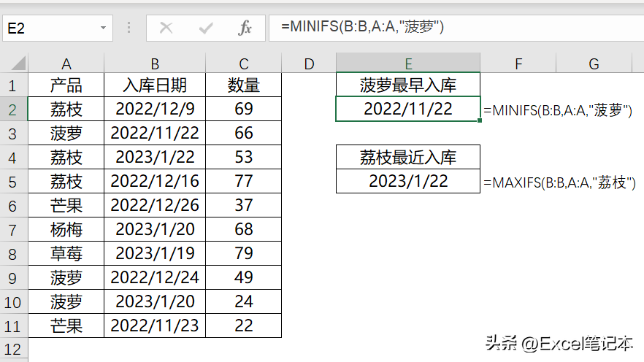This screenshot has width=644, height=362.
Task: Click the MINIFS formula text beside E2
Action: tap(558, 110)
